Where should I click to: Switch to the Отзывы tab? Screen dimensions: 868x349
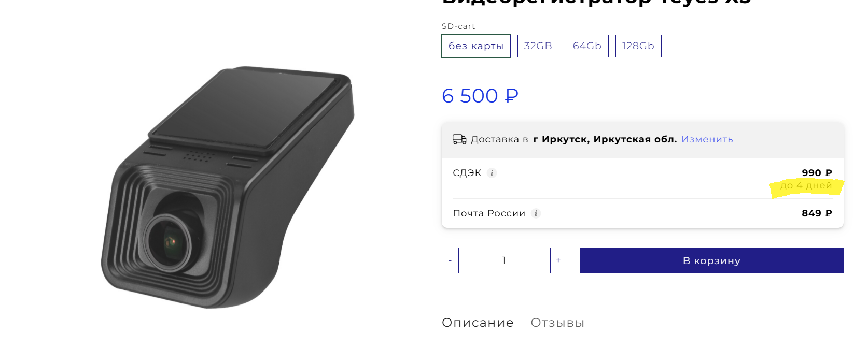558,323
